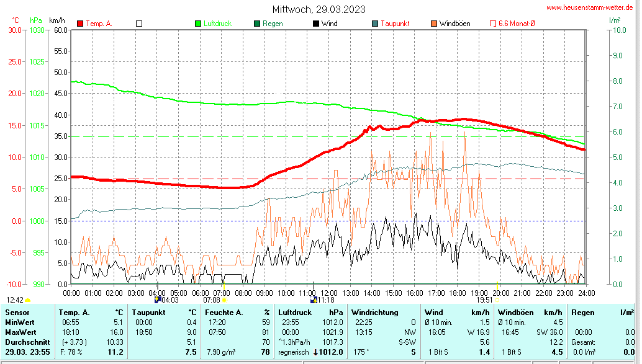Click the yellow sun marker beside 12:42
This screenshot has width=642, height=364.
point(28,300)
